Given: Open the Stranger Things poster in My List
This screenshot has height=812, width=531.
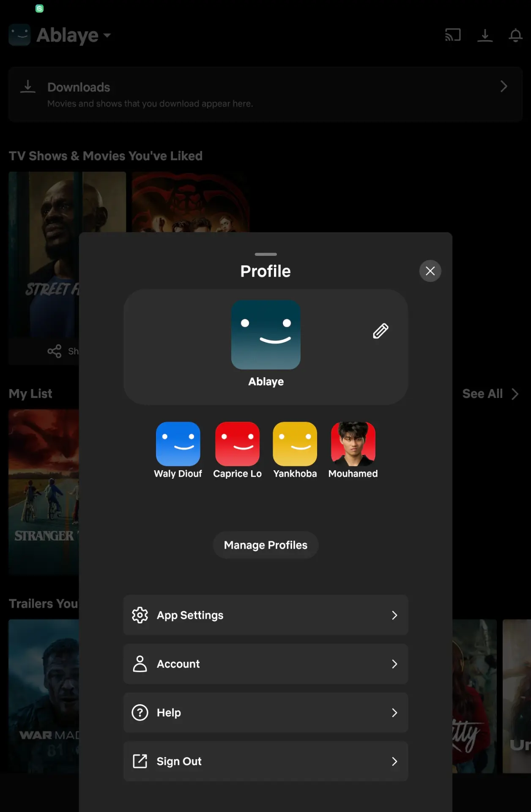Looking at the screenshot, I should point(44,492).
